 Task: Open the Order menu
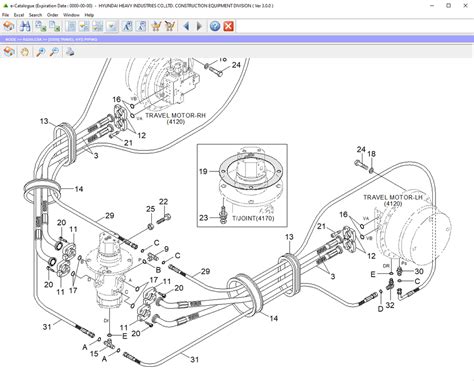(52, 15)
